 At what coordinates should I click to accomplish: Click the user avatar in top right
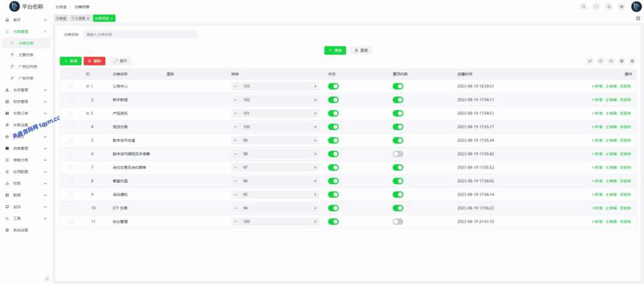click(x=636, y=6)
